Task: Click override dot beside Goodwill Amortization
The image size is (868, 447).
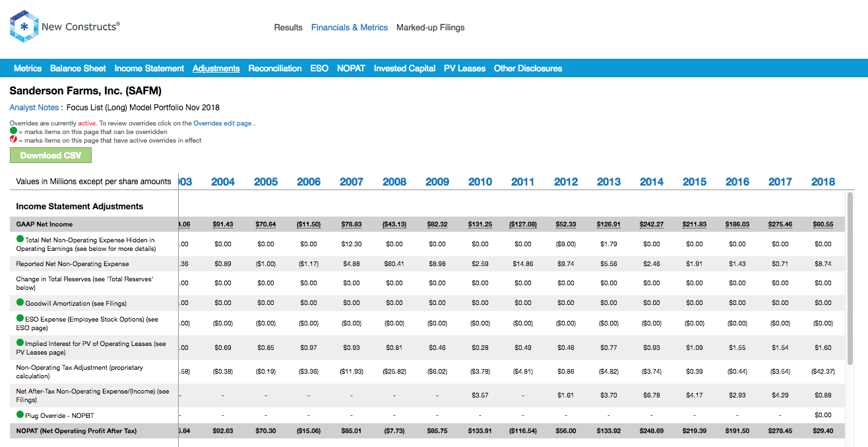Action: tap(20, 303)
